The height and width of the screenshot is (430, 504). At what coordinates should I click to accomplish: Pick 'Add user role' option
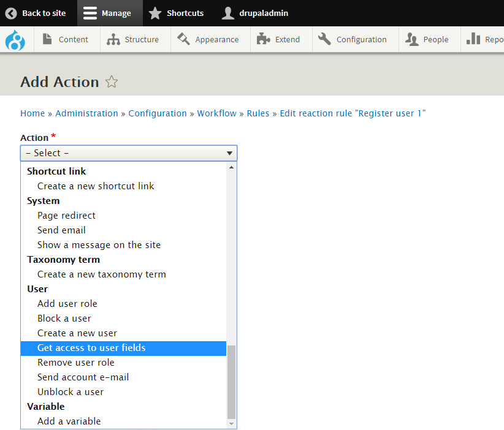[x=67, y=304]
